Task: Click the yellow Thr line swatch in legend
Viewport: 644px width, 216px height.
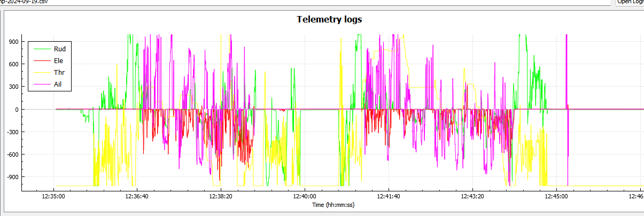Action: point(41,72)
